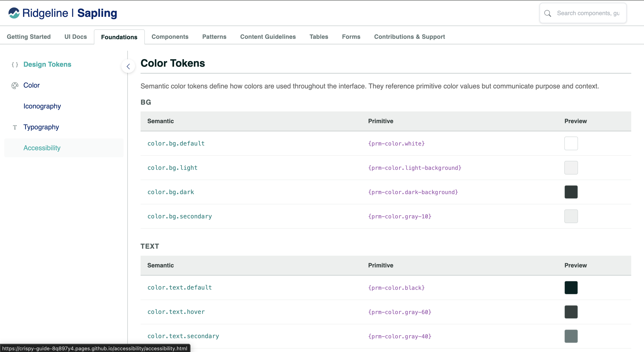The image size is (644, 352).
Task: Click the TEXT section heading
Action: point(150,246)
